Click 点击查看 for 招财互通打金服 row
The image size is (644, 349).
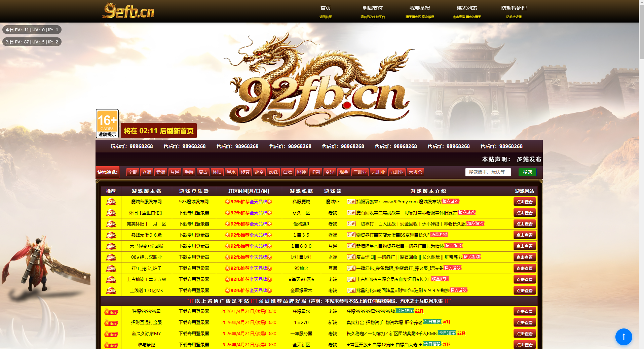[524, 323]
